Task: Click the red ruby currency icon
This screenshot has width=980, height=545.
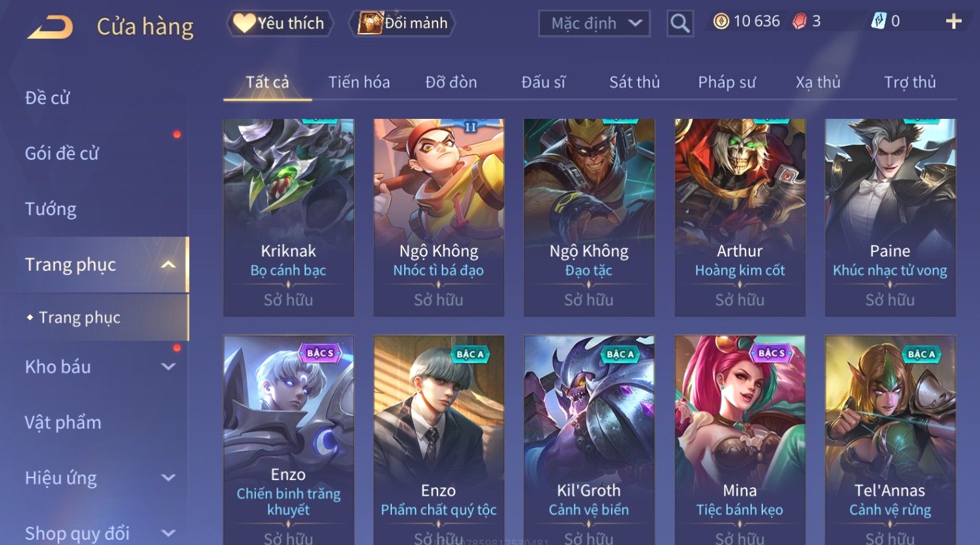Action: point(799,21)
